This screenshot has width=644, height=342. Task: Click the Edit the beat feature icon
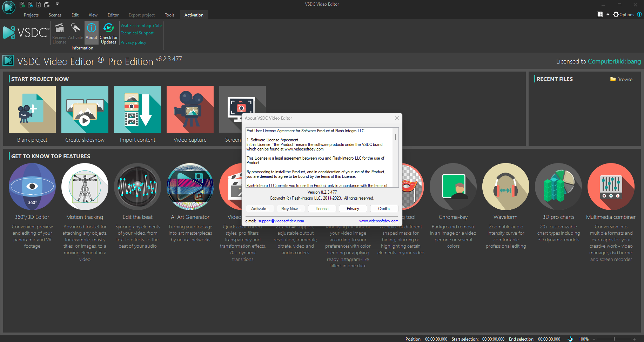(137, 187)
